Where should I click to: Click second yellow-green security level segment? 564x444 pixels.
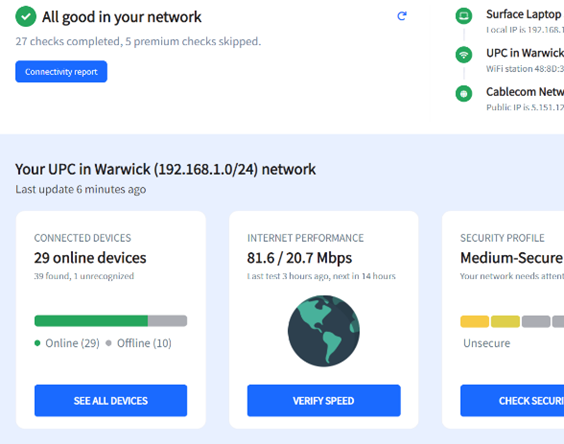click(505, 321)
